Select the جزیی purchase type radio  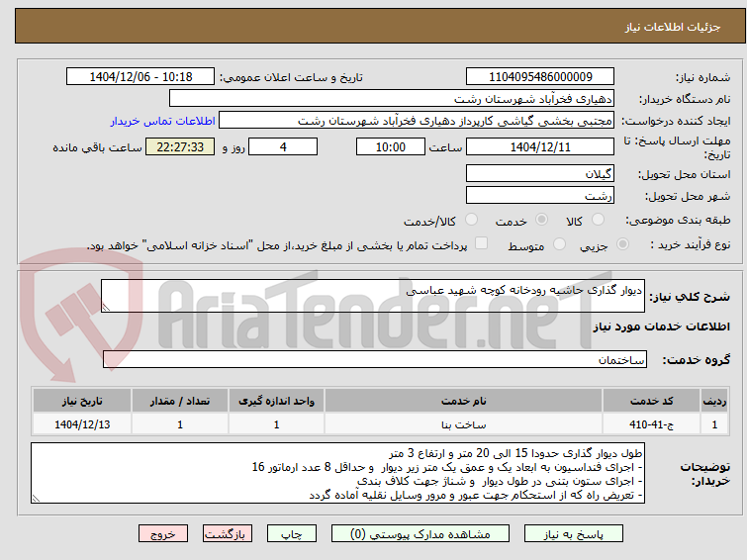[x=622, y=244]
